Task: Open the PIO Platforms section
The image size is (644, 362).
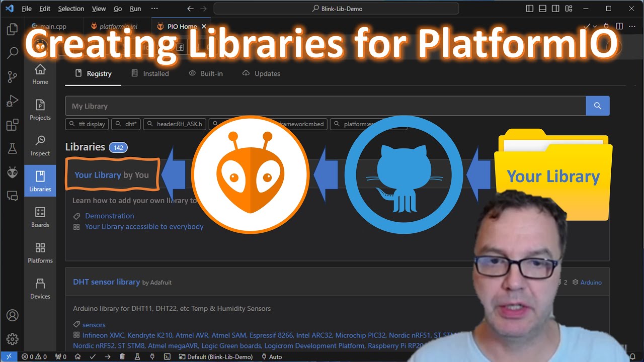Action: click(x=40, y=253)
